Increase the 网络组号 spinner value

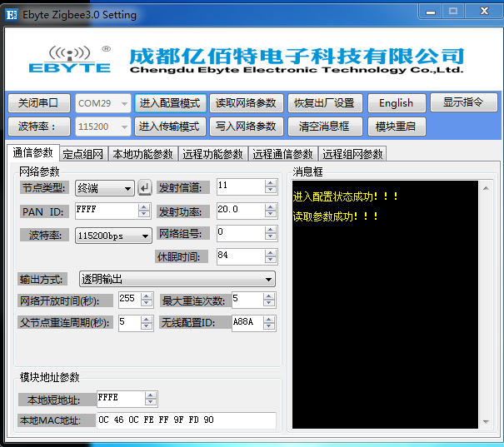(x=270, y=229)
